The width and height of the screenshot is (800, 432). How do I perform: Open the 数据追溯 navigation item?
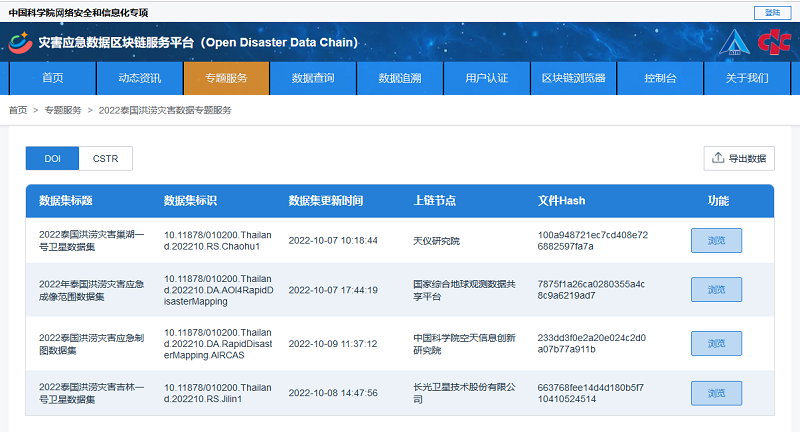(400, 78)
